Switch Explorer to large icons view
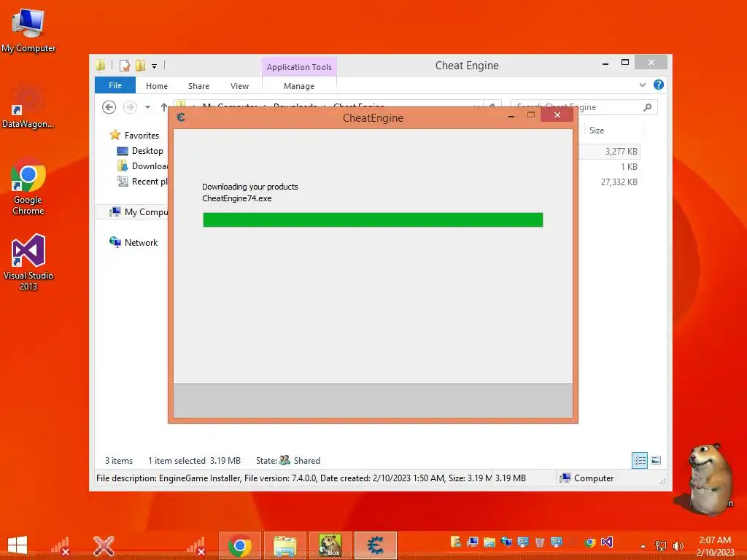The height and width of the screenshot is (560, 747). point(656,460)
